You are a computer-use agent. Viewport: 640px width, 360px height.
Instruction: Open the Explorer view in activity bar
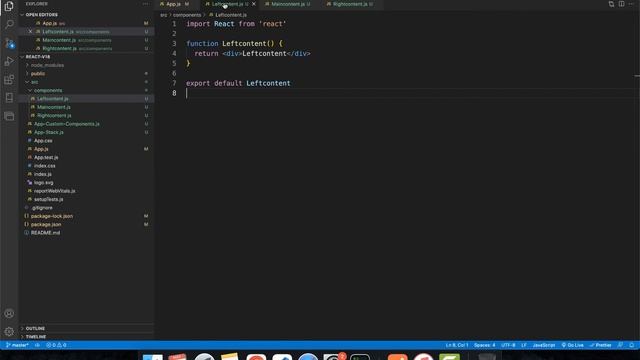click(9, 6)
